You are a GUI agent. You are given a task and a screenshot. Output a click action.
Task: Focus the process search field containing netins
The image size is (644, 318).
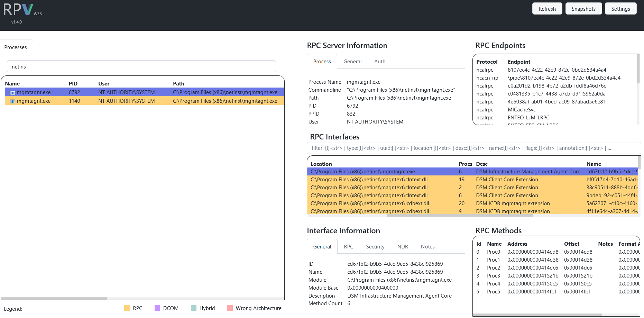click(141, 66)
